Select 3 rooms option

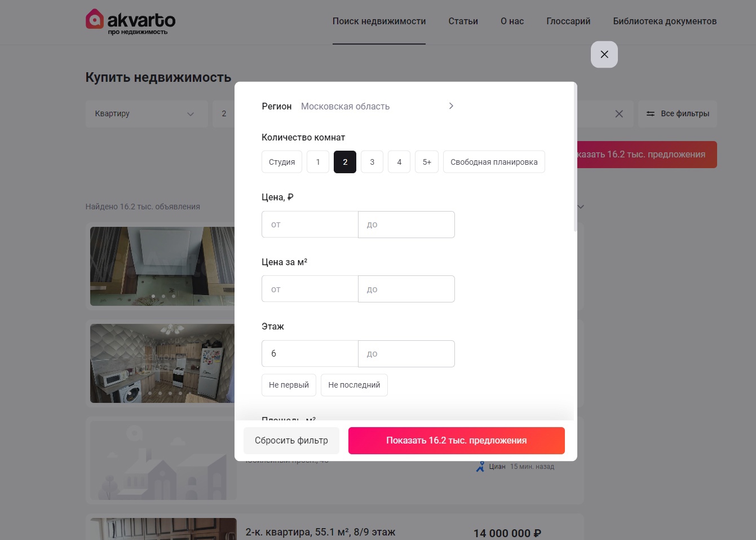[x=372, y=162]
